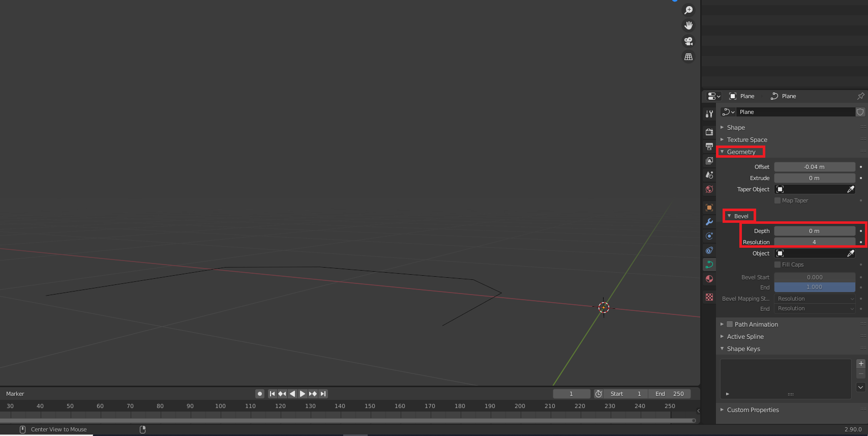The height and width of the screenshot is (436, 868).
Task: Toggle the camera view icon
Action: (x=689, y=41)
